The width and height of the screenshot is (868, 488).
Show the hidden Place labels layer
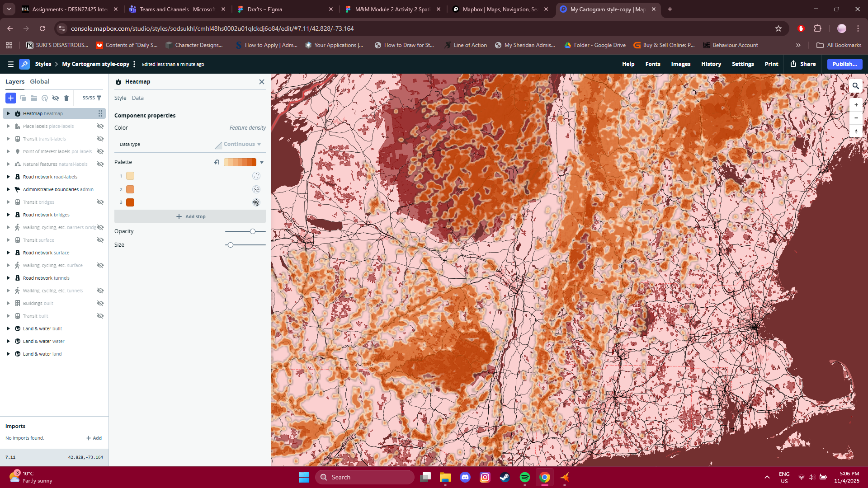click(100, 126)
